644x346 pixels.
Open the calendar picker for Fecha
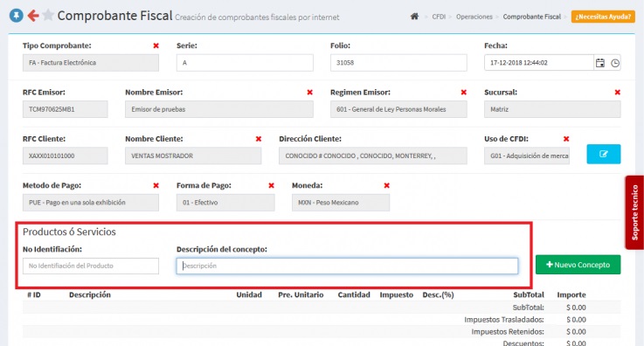pyautogui.click(x=600, y=63)
